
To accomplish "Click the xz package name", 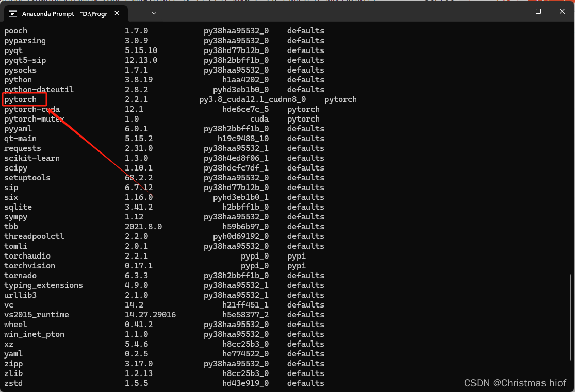I will pos(9,344).
